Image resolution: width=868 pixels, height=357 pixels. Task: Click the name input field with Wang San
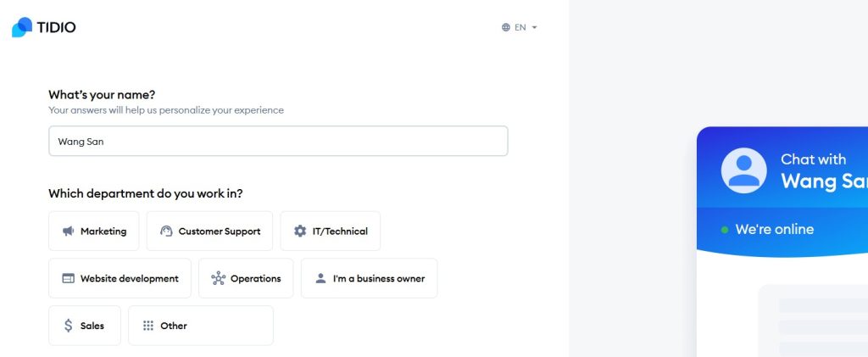(278, 142)
